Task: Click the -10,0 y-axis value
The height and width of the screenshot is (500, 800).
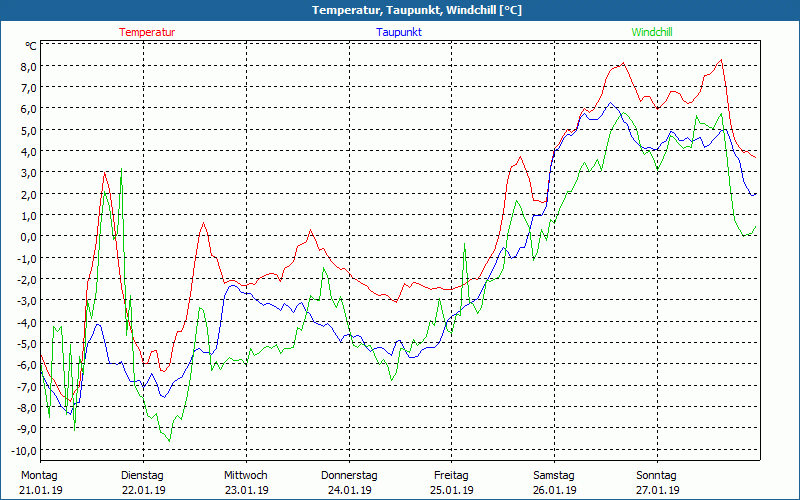Action: coord(24,450)
